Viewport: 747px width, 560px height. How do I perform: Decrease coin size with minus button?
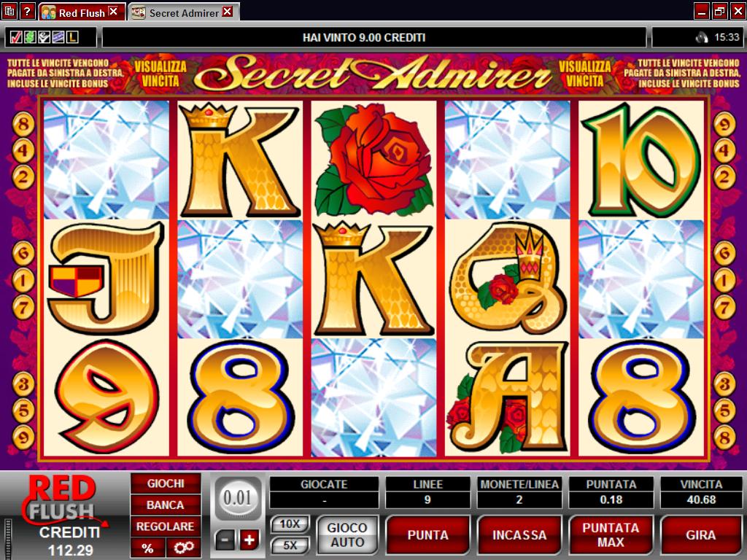[225, 540]
